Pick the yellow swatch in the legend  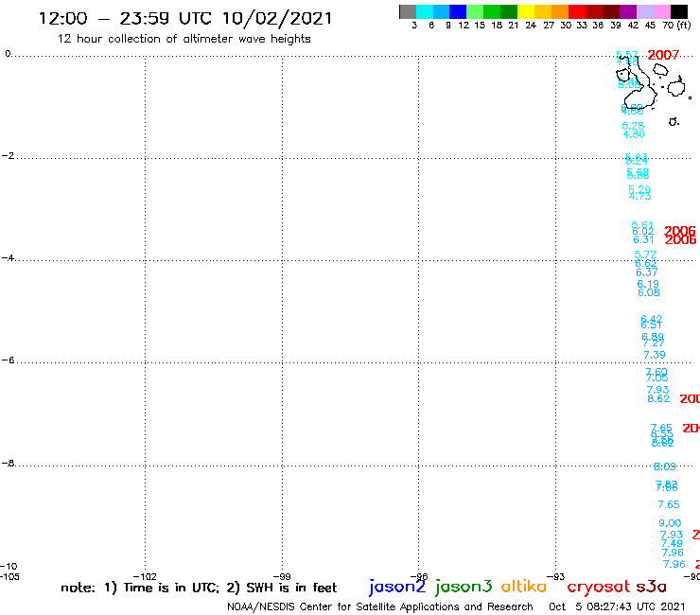pos(526,11)
